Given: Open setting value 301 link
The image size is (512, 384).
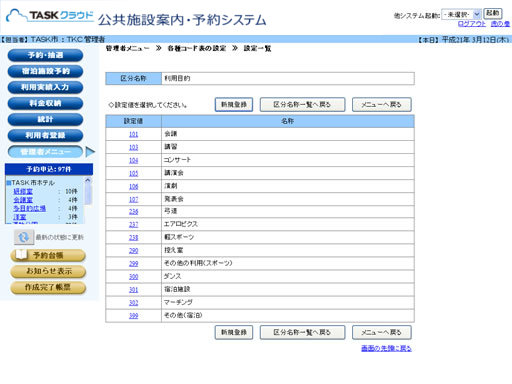Looking at the screenshot, I should 133,290.
